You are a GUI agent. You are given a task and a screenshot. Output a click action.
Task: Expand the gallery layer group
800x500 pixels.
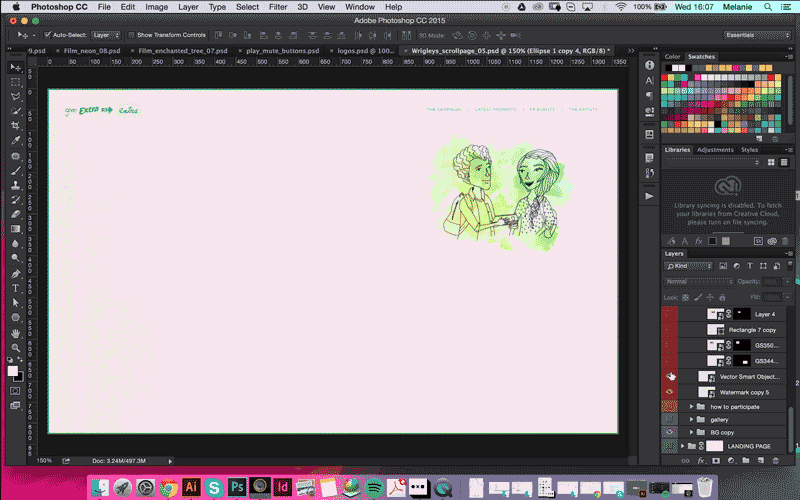pos(691,419)
